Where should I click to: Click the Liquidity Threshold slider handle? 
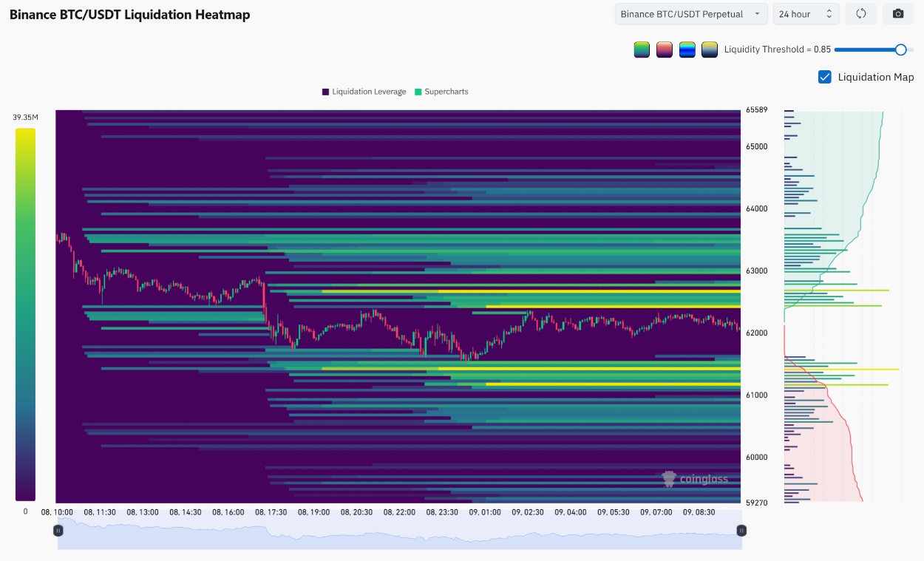coord(900,50)
